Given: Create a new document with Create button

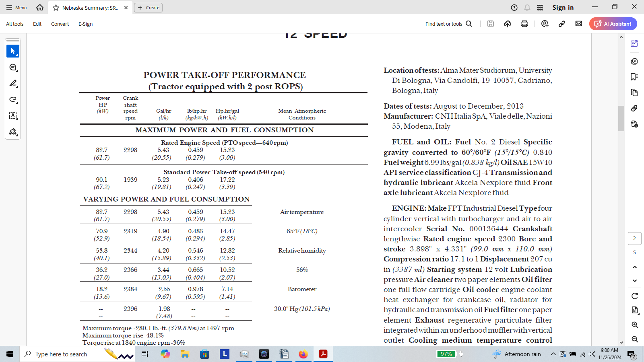Looking at the screenshot, I should click(148, 8).
